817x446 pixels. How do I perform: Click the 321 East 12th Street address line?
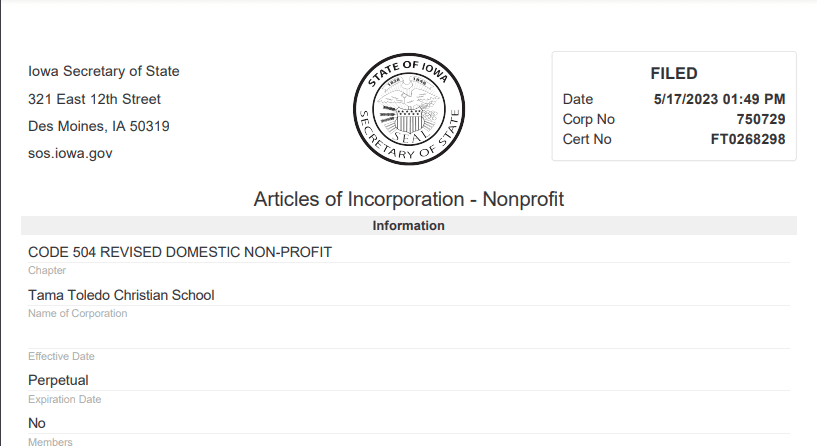pos(94,99)
